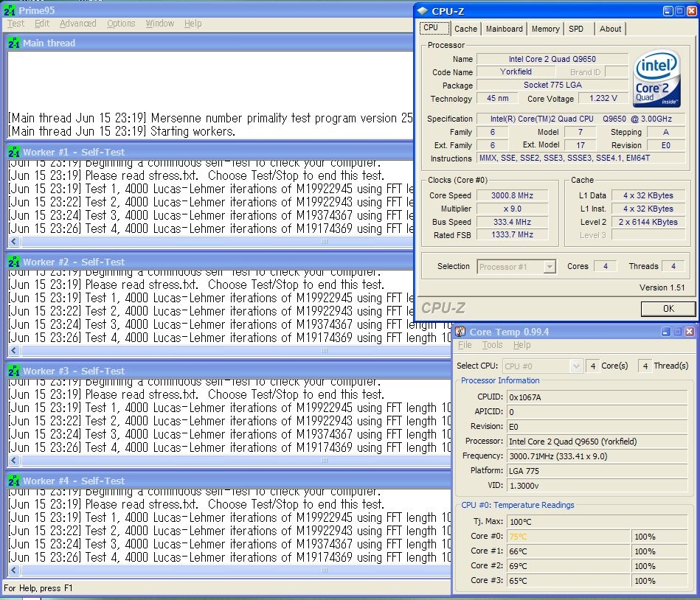Click the Prime95 icon in title bar
Viewport: 700px width, 600px height.
point(10,10)
